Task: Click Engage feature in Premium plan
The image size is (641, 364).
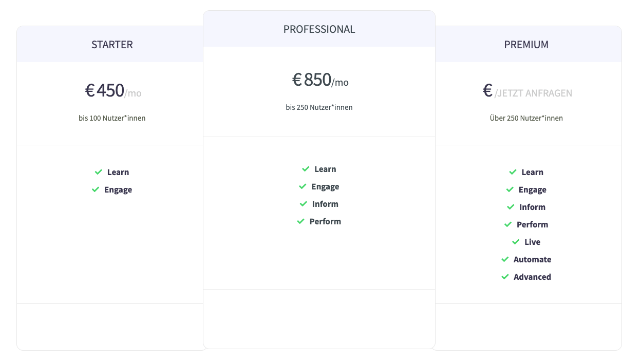Action: click(532, 190)
